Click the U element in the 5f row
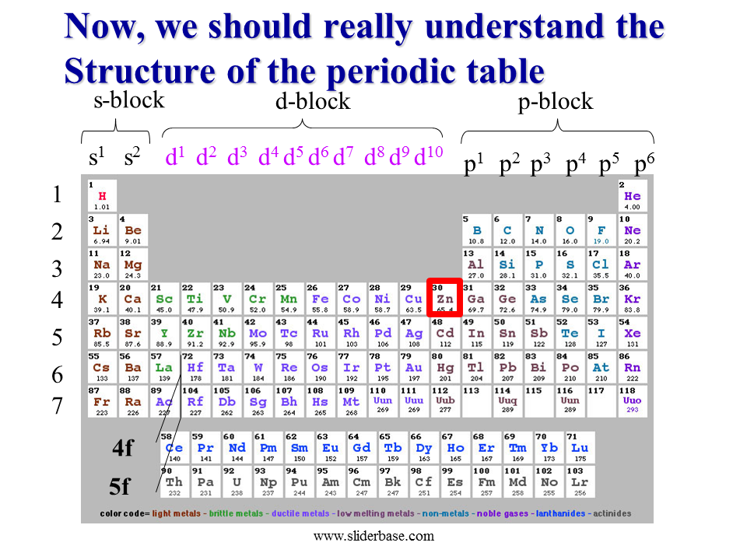 pos(237,483)
